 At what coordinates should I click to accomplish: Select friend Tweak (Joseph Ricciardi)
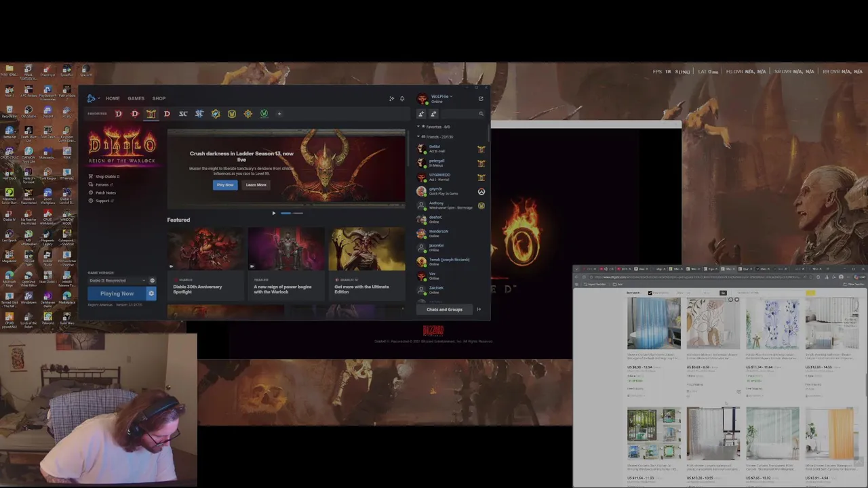pyautogui.click(x=452, y=261)
